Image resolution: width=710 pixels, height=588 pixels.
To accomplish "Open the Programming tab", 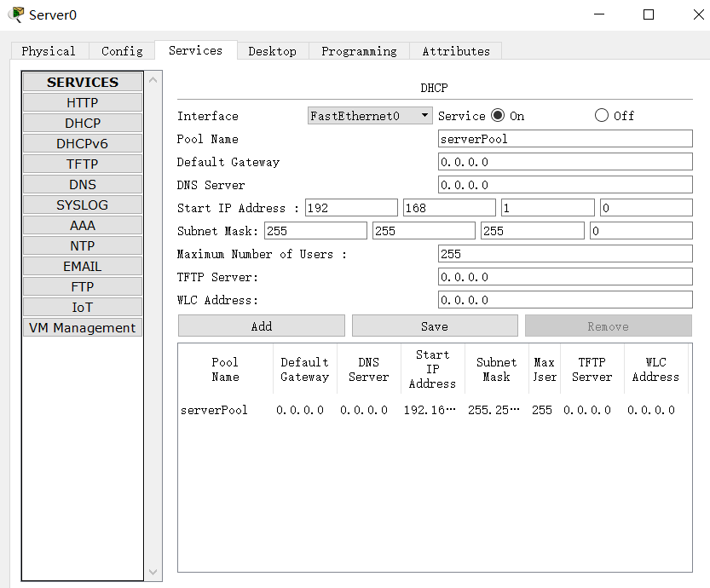I will (x=359, y=51).
